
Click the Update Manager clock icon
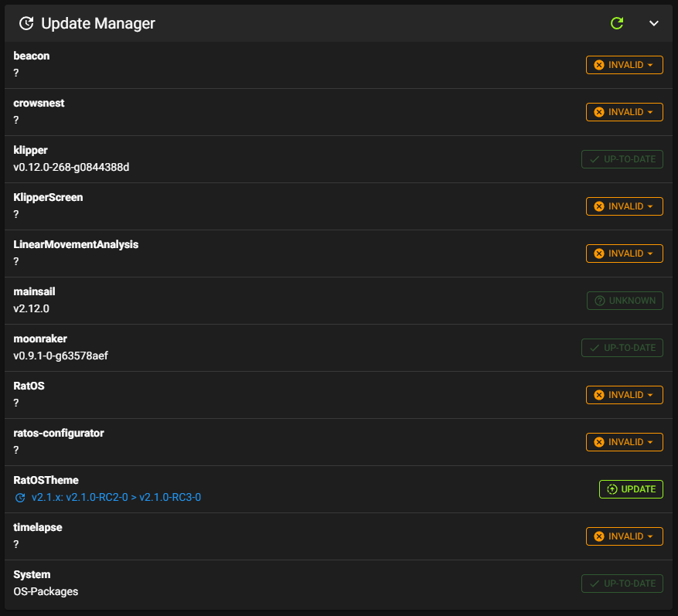[26, 23]
